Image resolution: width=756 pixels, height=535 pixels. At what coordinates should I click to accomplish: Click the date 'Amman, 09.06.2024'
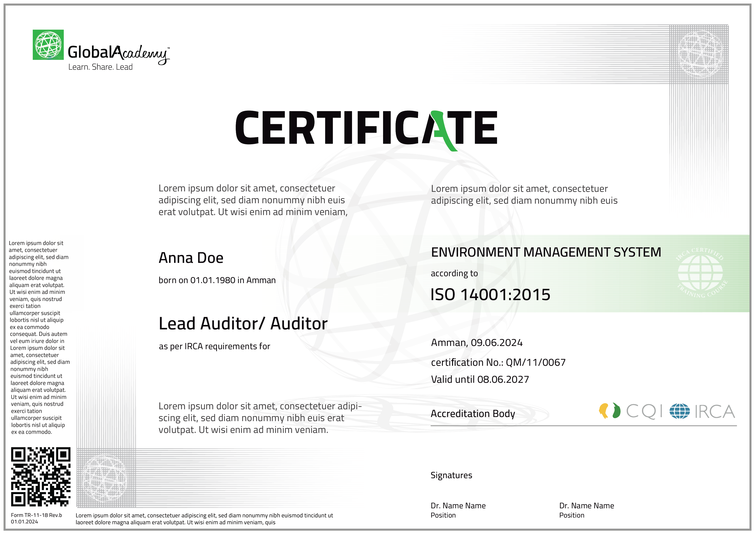pyautogui.click(x=477, y=343)
